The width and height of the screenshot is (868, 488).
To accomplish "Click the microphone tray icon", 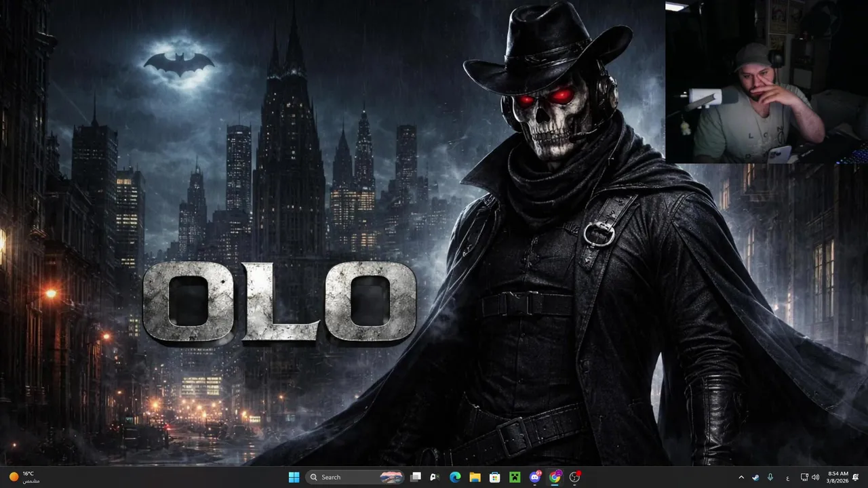I will (770, 477).
